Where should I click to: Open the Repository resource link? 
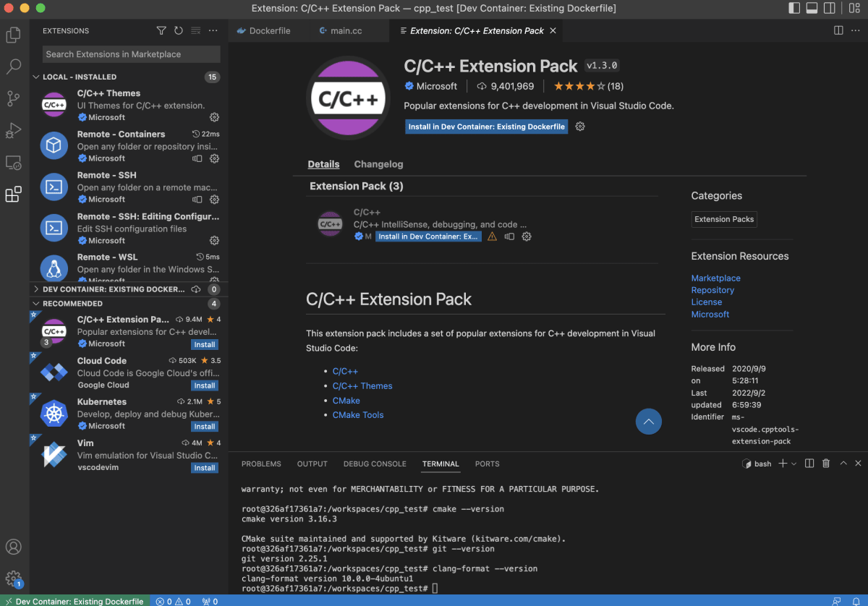coord(712,290)
